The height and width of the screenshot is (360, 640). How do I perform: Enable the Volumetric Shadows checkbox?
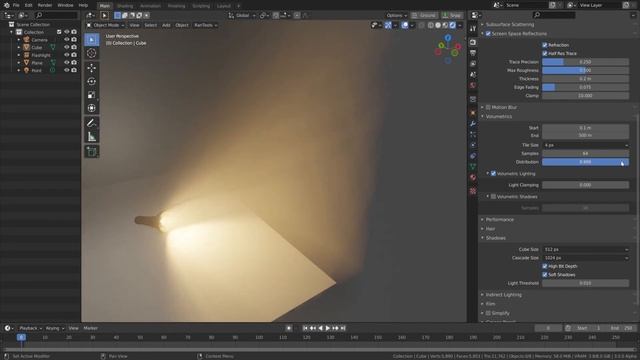pos(493,197)
